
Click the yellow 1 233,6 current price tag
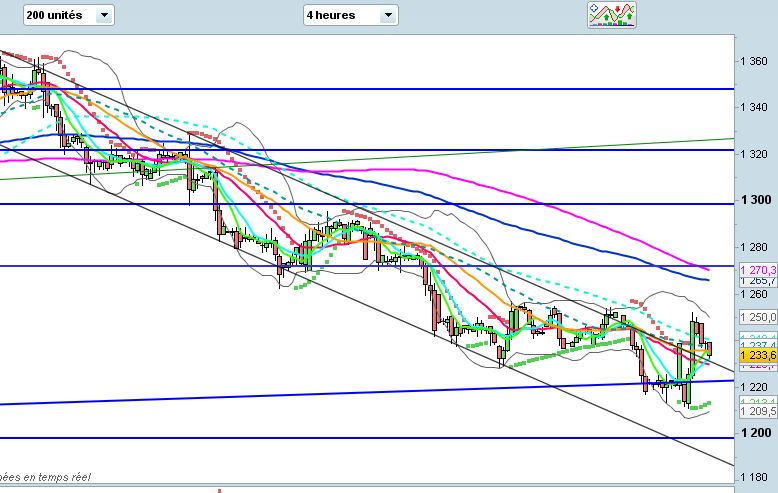757,354
